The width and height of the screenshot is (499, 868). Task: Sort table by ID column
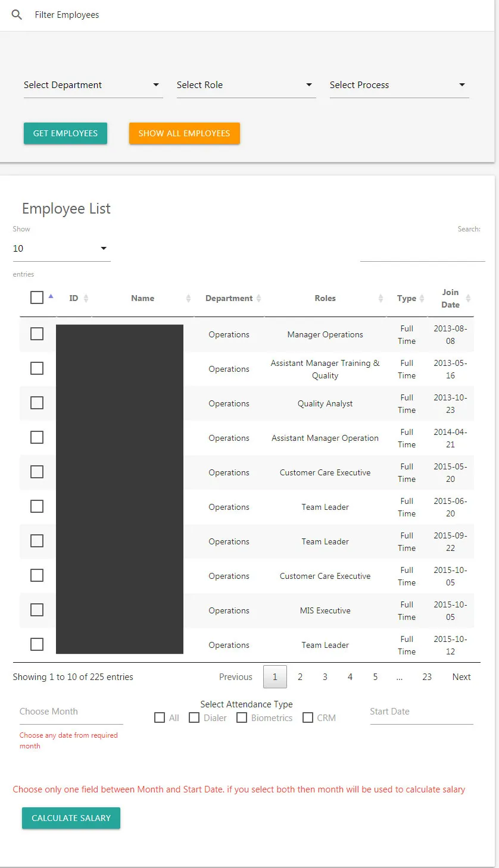click(74, 298)
